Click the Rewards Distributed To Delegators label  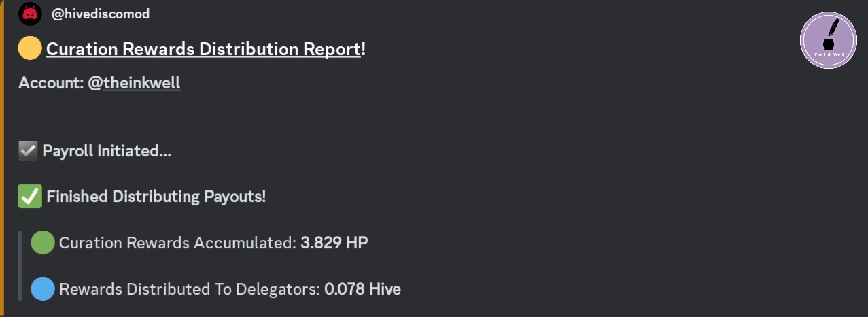click(x=190, y=289)
